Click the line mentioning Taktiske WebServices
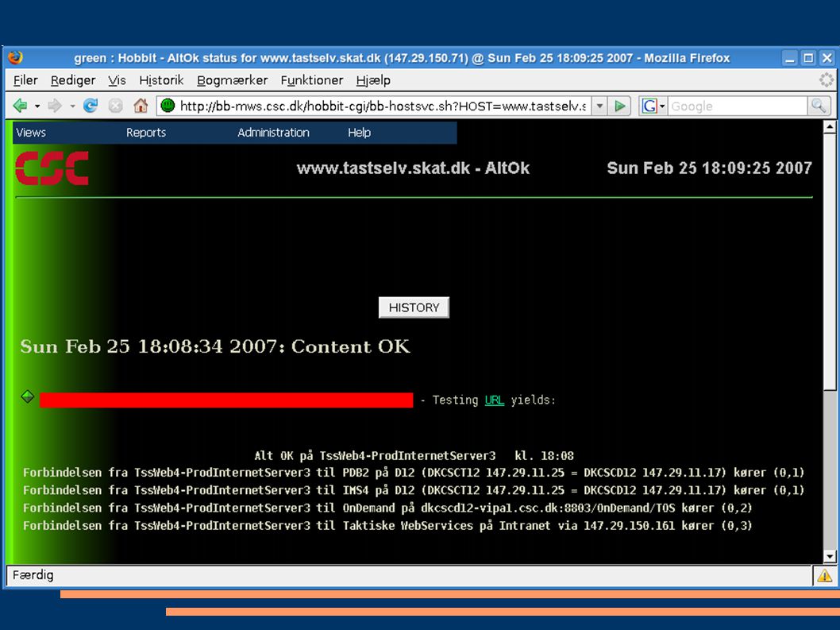Viewport: 840px width, 630px height. tap(387, 525)
